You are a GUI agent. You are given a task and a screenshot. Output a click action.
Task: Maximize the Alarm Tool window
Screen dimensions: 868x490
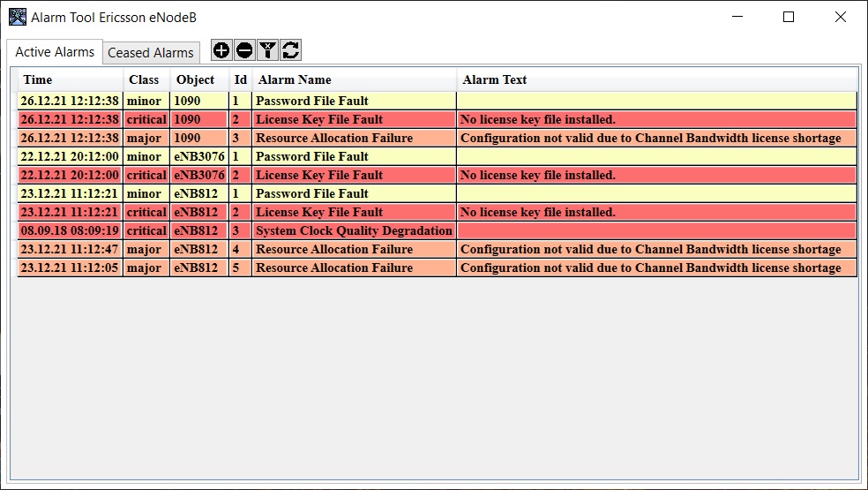click(789, 17)
